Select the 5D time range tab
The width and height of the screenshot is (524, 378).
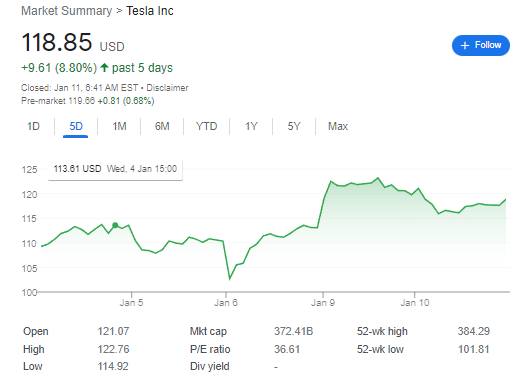(76, 126)
